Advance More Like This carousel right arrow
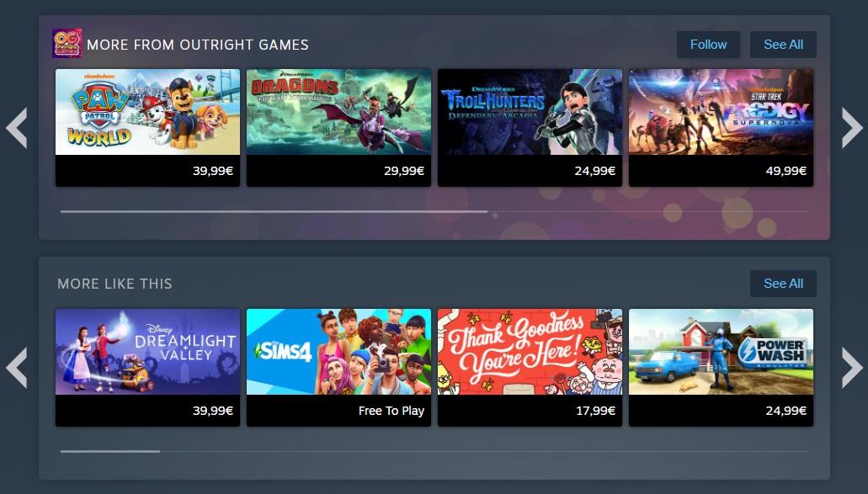The height and width of the screenshot is (494, 868). point(851,368)
